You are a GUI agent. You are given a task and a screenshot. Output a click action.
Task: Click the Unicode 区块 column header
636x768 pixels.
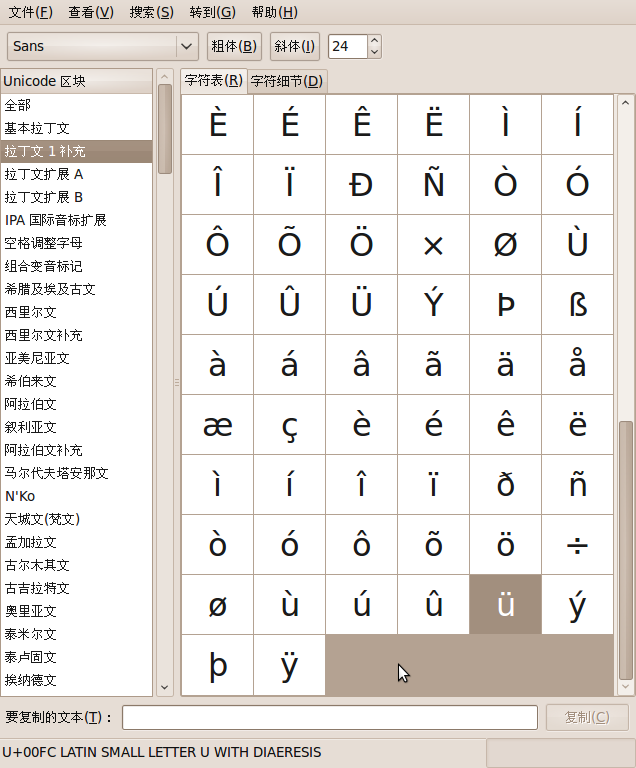(x=76, y=81)
